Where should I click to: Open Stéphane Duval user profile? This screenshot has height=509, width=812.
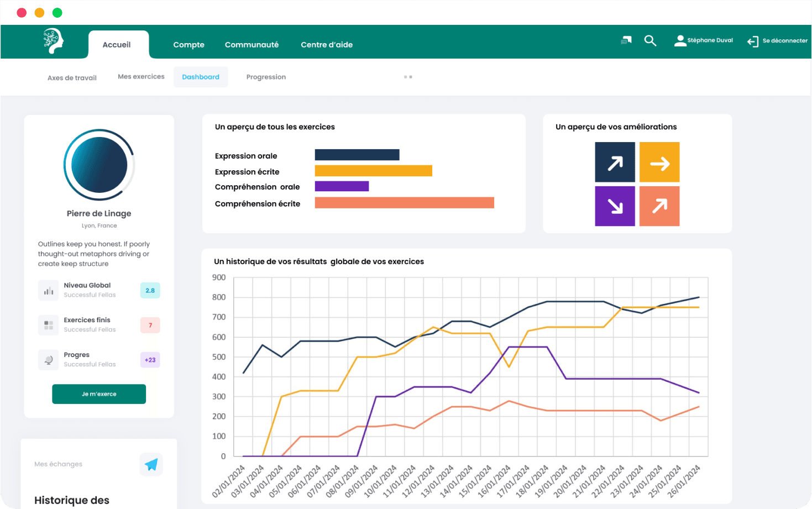704,40
